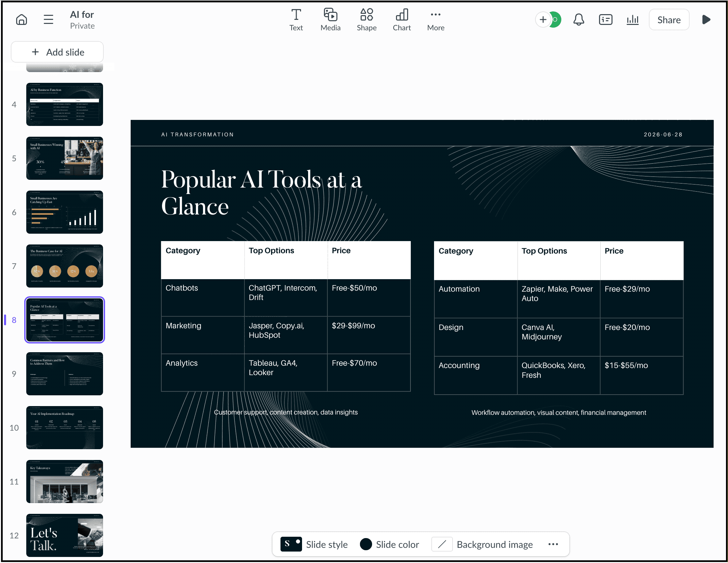728x563 pixels.
Task: Select the ChatGPT, Intercom, Drift cell
Action: pyautogui.click(x=286, y=298)
